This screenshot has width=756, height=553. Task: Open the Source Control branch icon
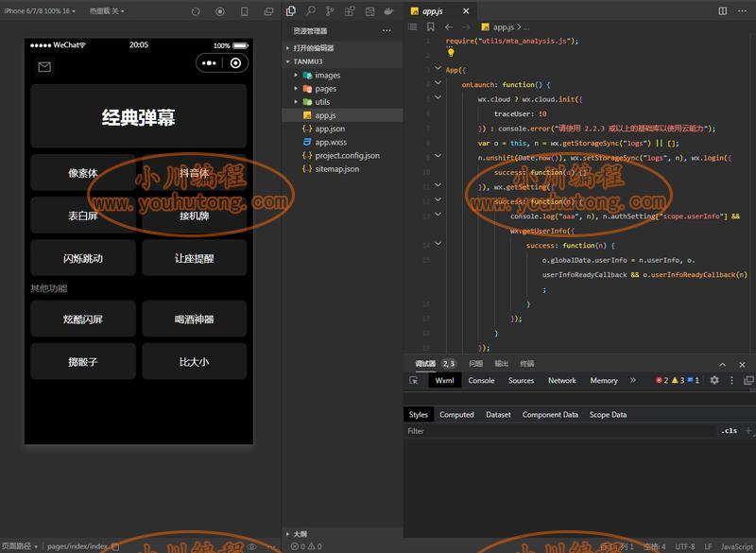pos(330,11)
